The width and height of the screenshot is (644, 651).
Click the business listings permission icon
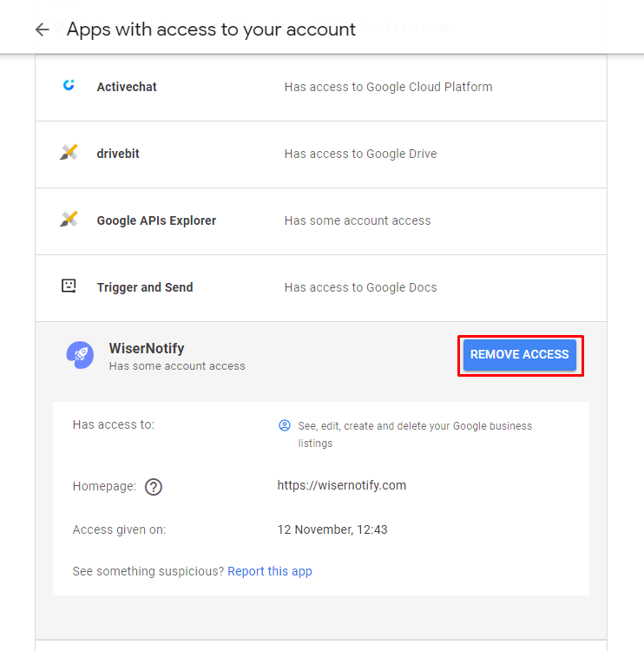(285, 425)
